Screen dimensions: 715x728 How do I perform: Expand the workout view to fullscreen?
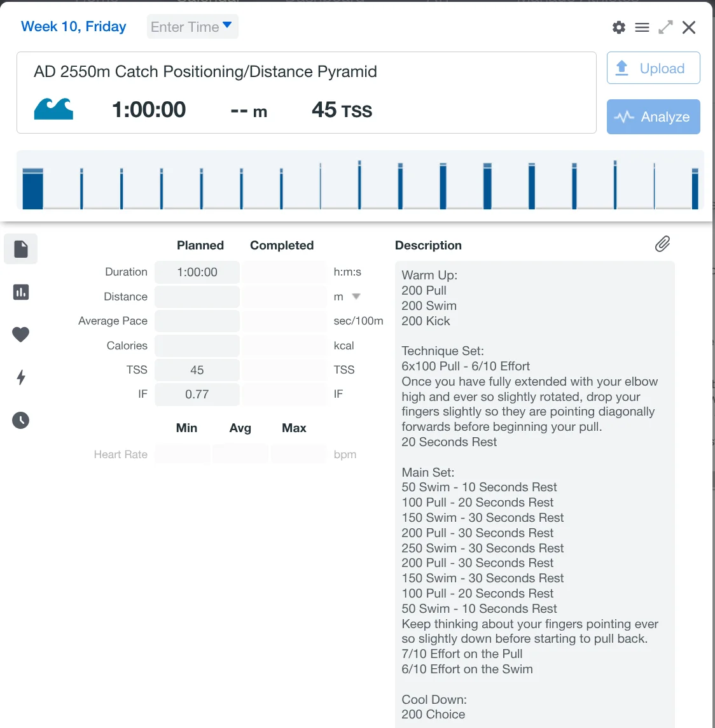coord(665,27)
